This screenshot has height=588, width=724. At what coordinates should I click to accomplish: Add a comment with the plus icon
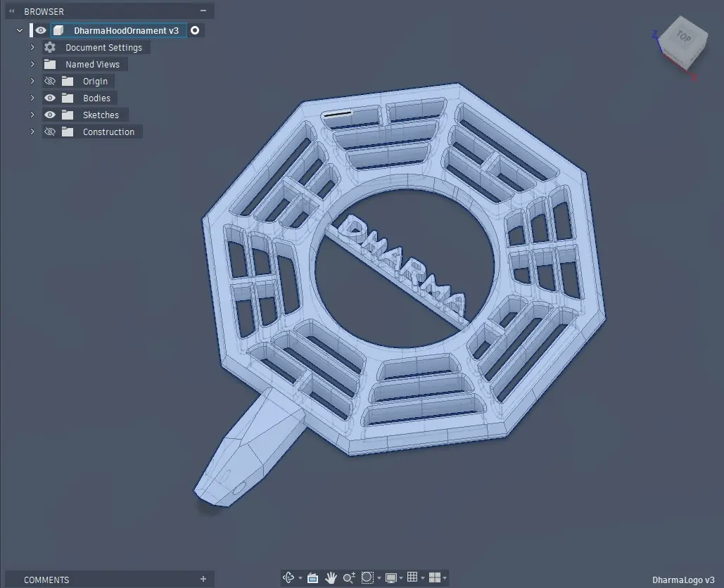[203, 579]
